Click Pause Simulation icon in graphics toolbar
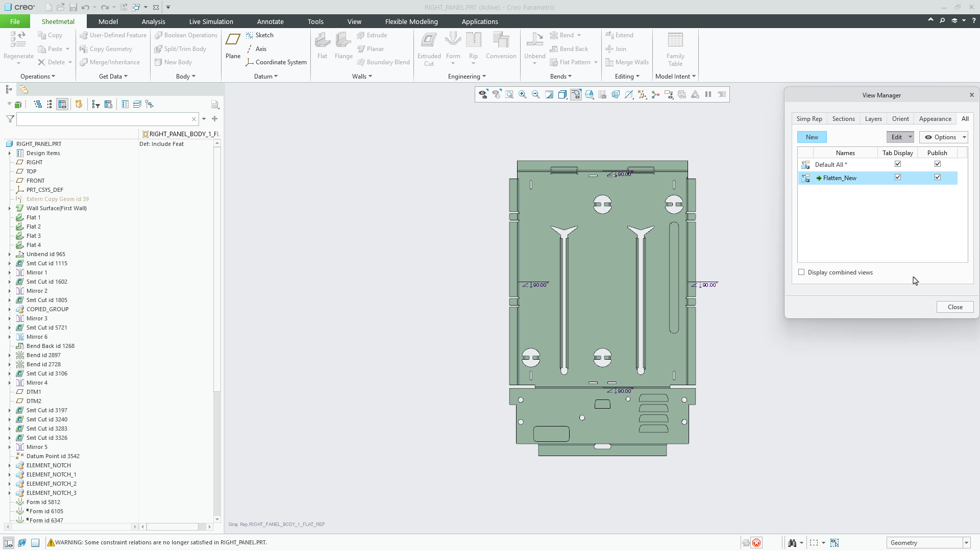Image resolution: width=980 pixels, height=551 pixels. click(708, 94)
